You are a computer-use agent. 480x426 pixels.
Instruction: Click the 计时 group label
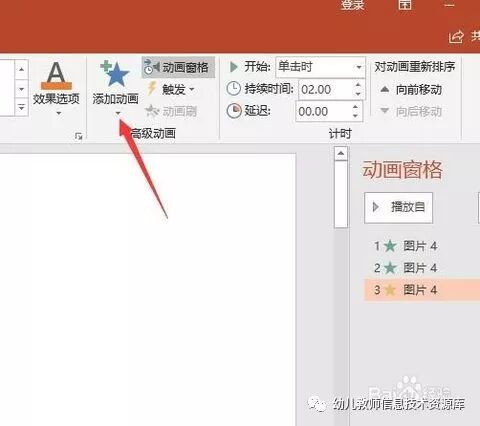click(x=340, y=134)
